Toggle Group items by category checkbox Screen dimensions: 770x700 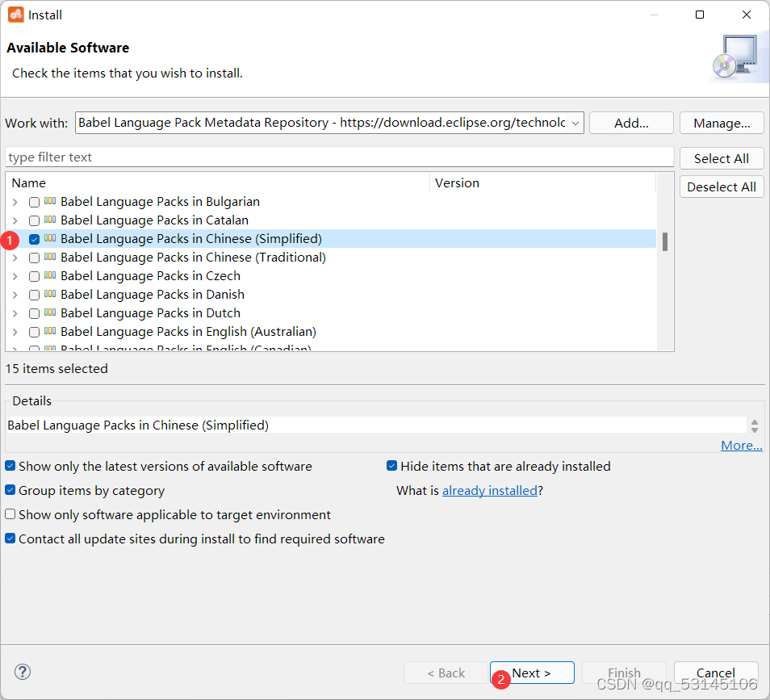(10, 490)
